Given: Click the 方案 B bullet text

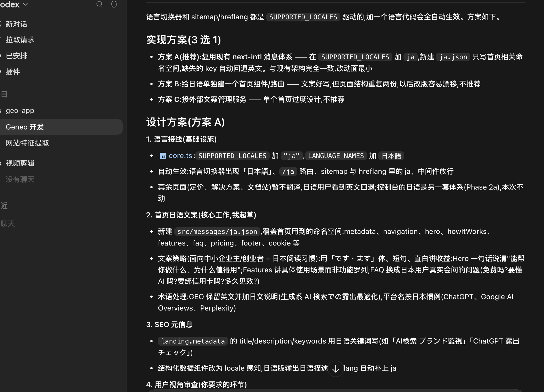Looking at the screenshot, I should (319, 84).
